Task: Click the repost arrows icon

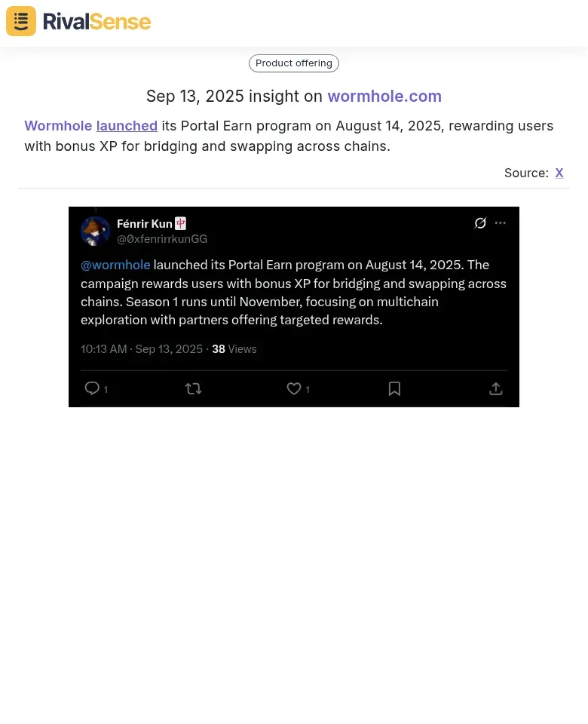Action: pyautogui.click(x=194, y=389)
